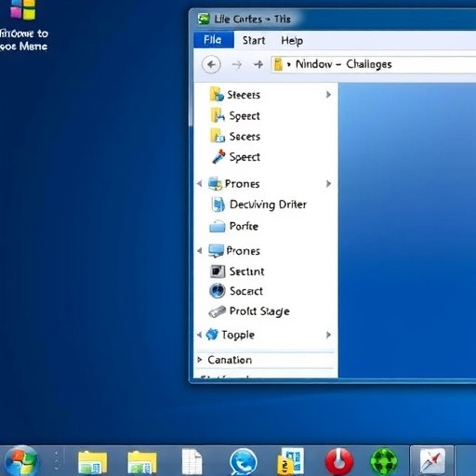Image resolution: width=476 pixels, height=476 pixels.
Task: Select the Steeets tree row
Action: tap(266, 95)
